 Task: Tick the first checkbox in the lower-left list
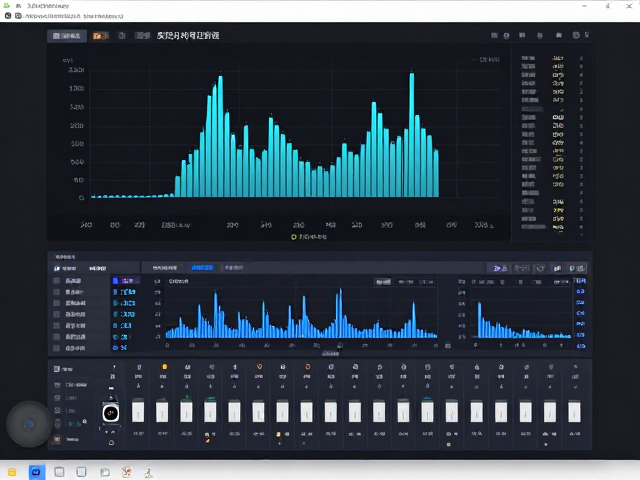(x=57, y=281)
